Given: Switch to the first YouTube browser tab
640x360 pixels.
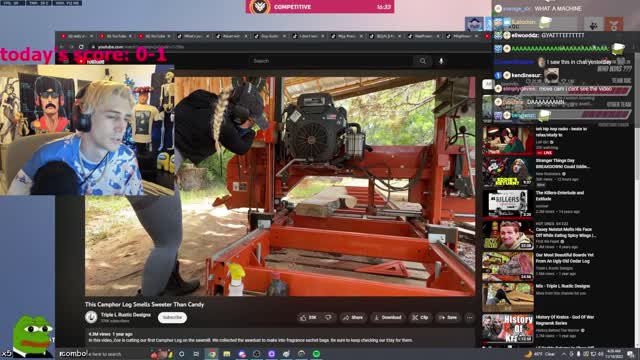Looking at the screenshot, I should 77,36.
